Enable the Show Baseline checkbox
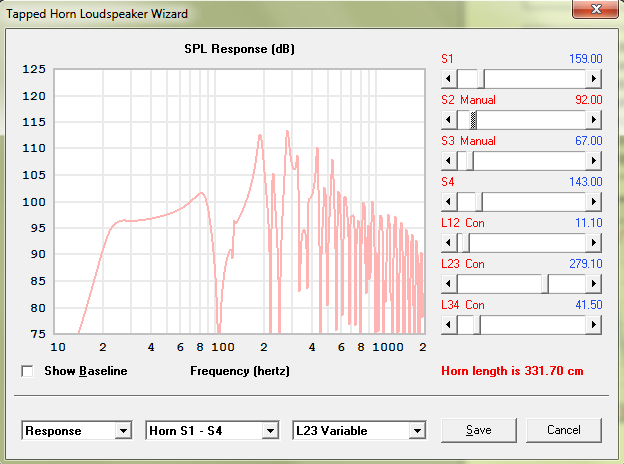 click(27, 371)
